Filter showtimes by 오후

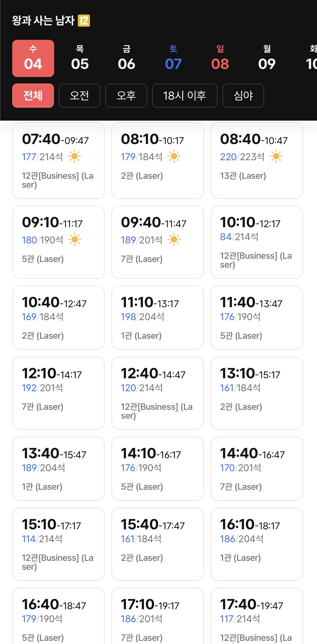126,96
